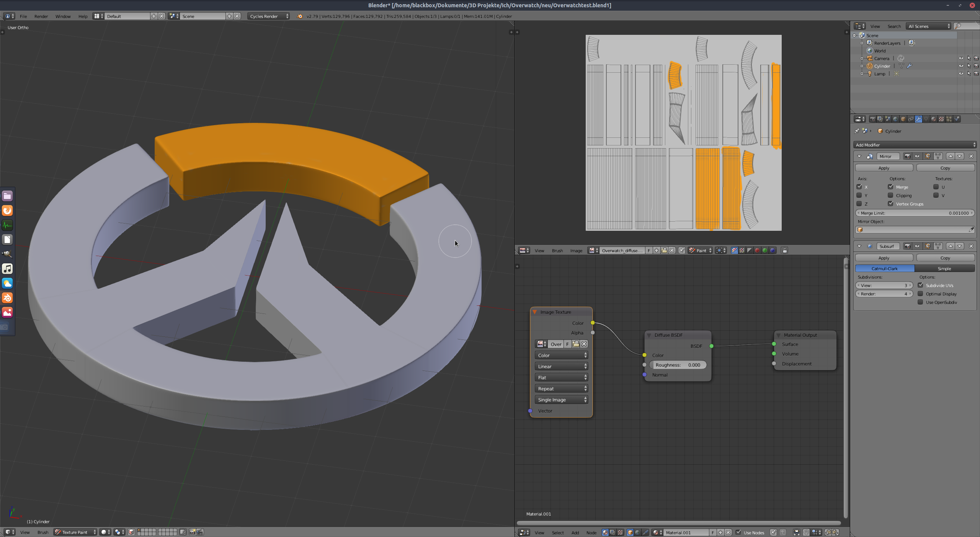Toggle the Merge option checkbox
This screenshot has width=980, height=537.
[891, 187]
